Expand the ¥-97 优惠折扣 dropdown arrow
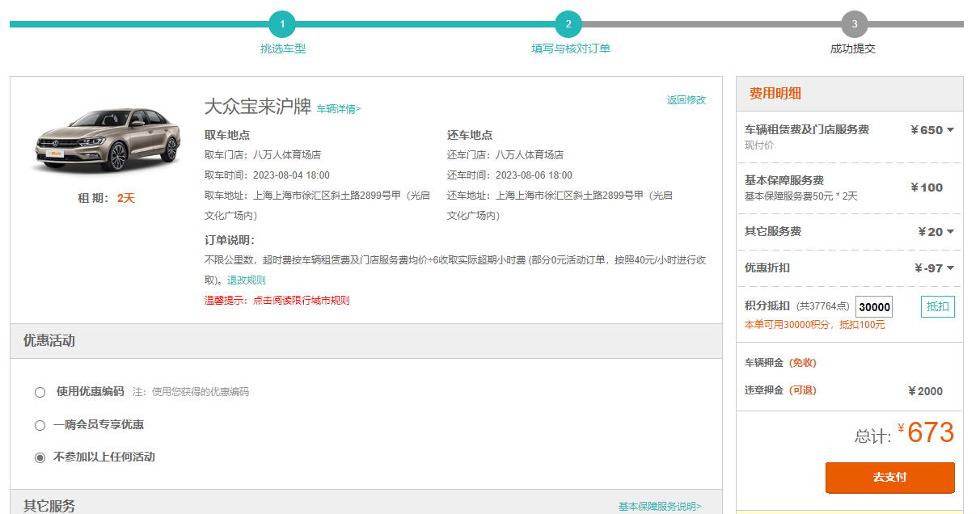Image resolution: width=980 pixels, height=514 pixels. (x=950, y=268)
